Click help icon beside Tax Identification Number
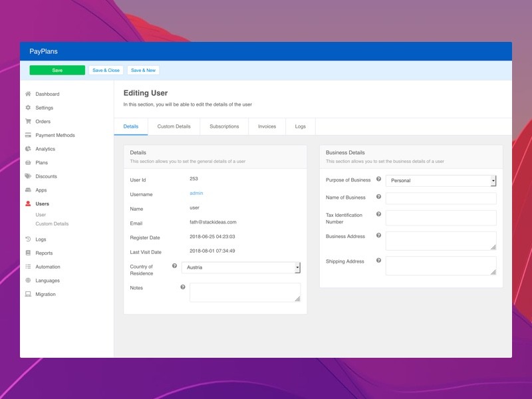This screenshot has height=399, width=532. (378, 214)
